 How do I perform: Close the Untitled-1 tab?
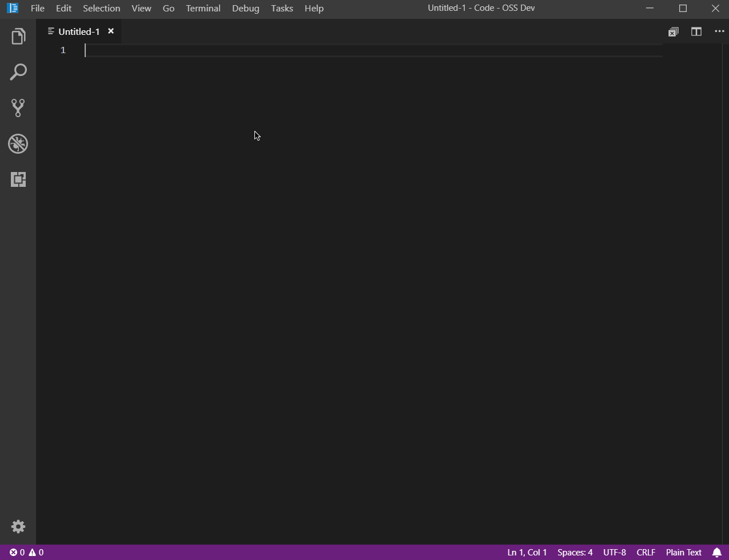pos(110,31)
